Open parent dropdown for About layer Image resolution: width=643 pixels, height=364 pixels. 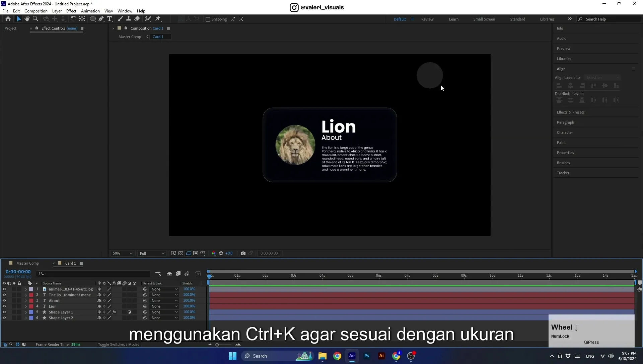(x=164, y=301)
